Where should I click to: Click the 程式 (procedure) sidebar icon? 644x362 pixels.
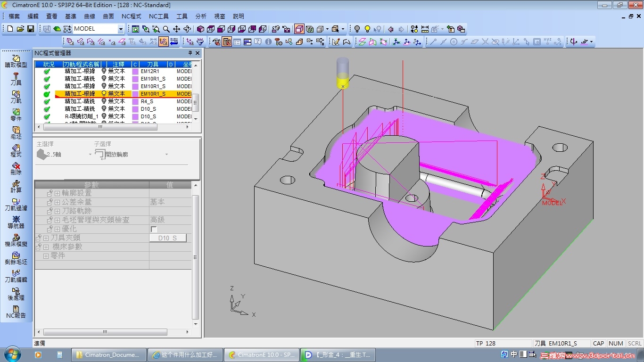(x=16, y=151)
